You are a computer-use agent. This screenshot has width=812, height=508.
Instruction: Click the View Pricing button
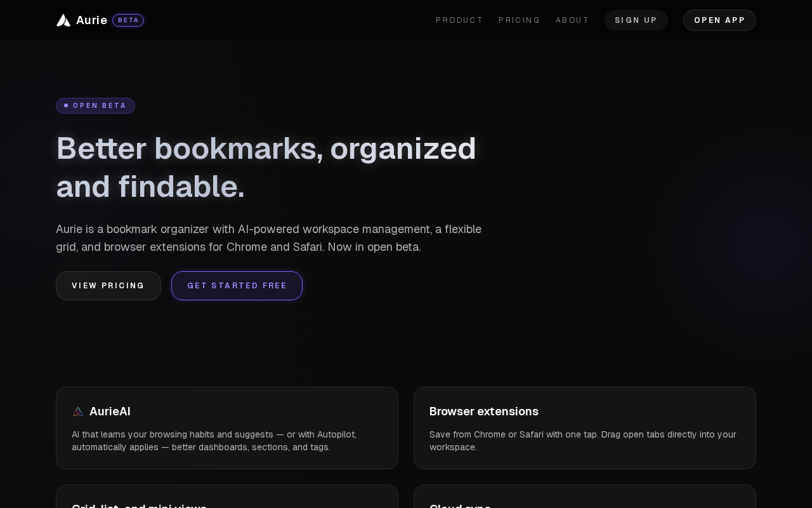[x=108, y=286]
